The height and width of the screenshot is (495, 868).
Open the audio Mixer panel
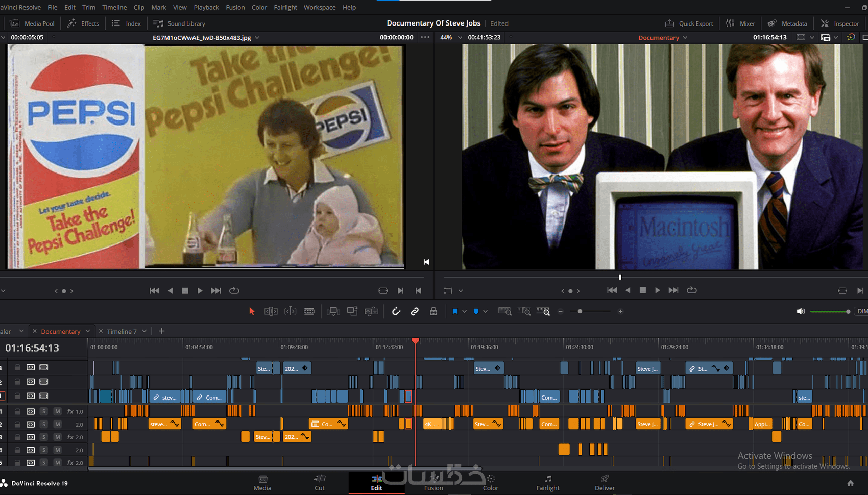(740, 23)
